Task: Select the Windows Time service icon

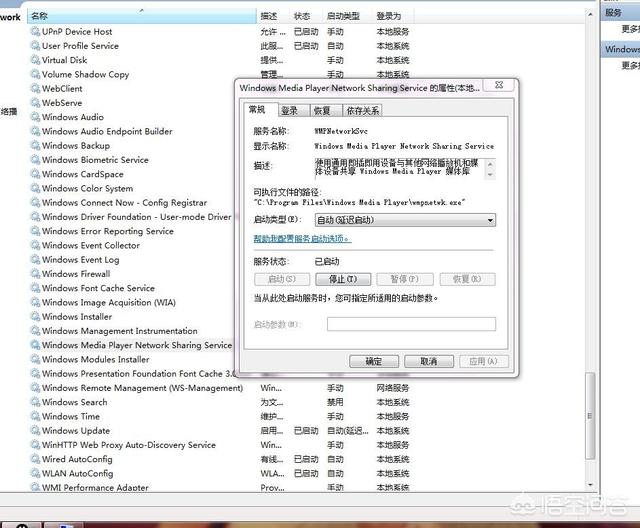Action: pyautogui.click(x=35, y=417)
